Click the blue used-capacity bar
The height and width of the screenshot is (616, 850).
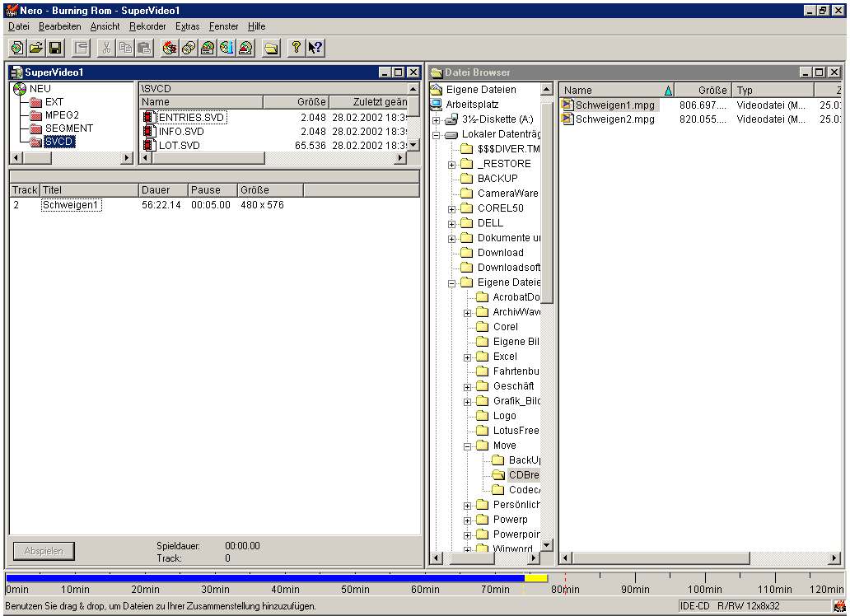click(x=265, y=579)
